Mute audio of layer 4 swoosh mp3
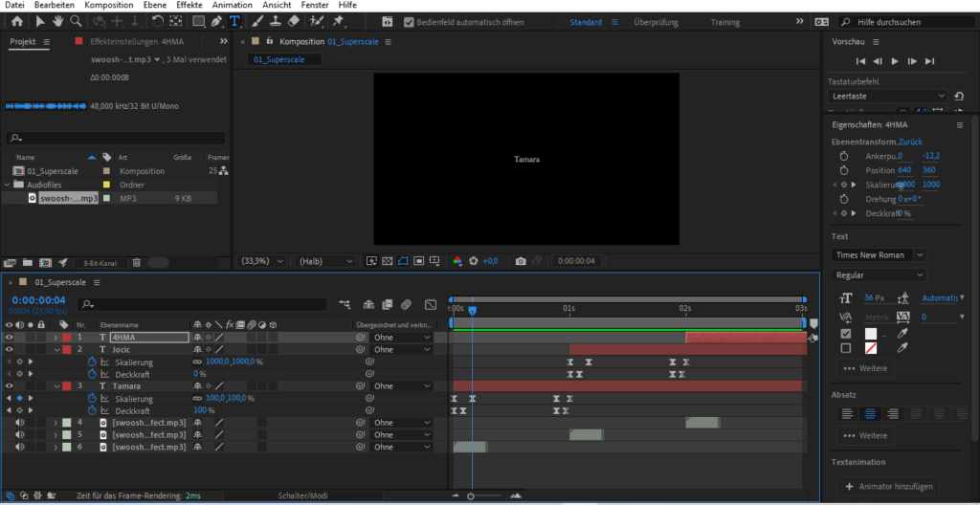Image resolution: width=980 pixels, height=505 pixels. (19, 423)
